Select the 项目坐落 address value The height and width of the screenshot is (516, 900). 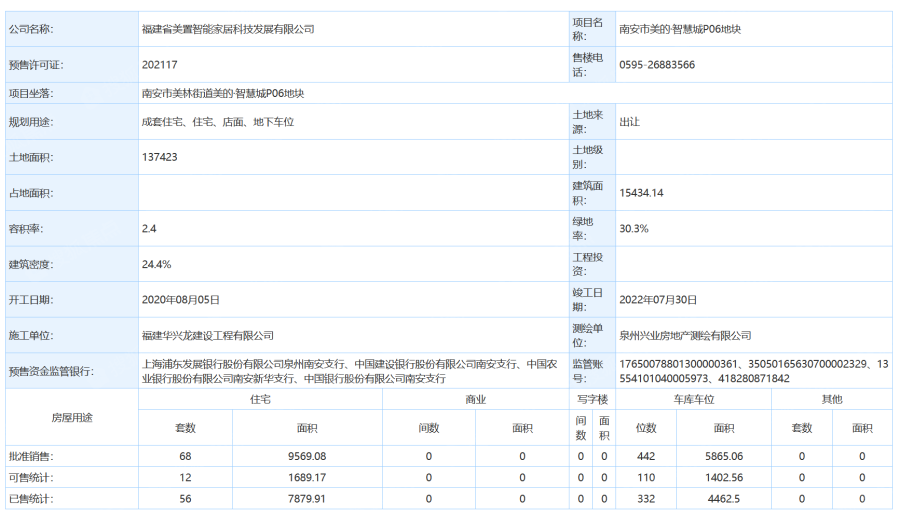click(x=223, y=94)
